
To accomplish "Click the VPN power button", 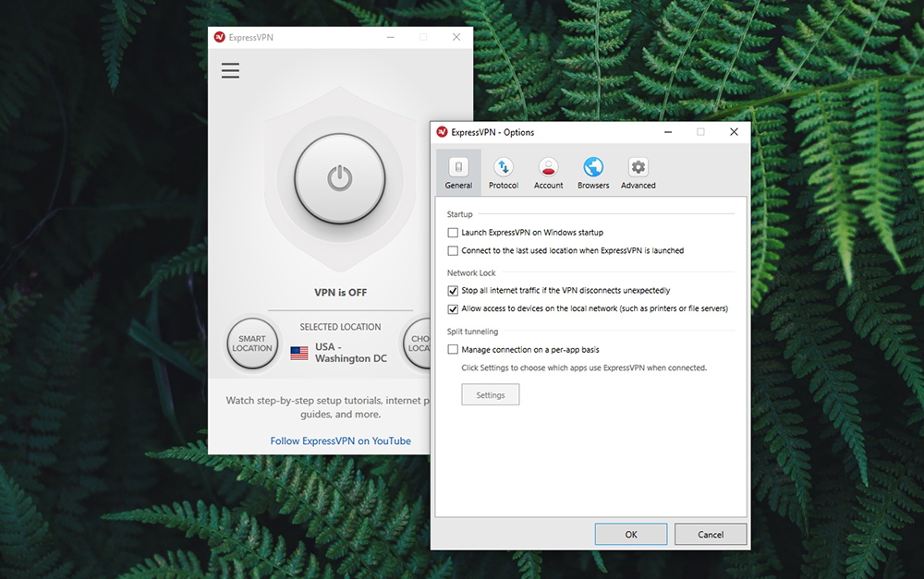I will tap(340, 178).
